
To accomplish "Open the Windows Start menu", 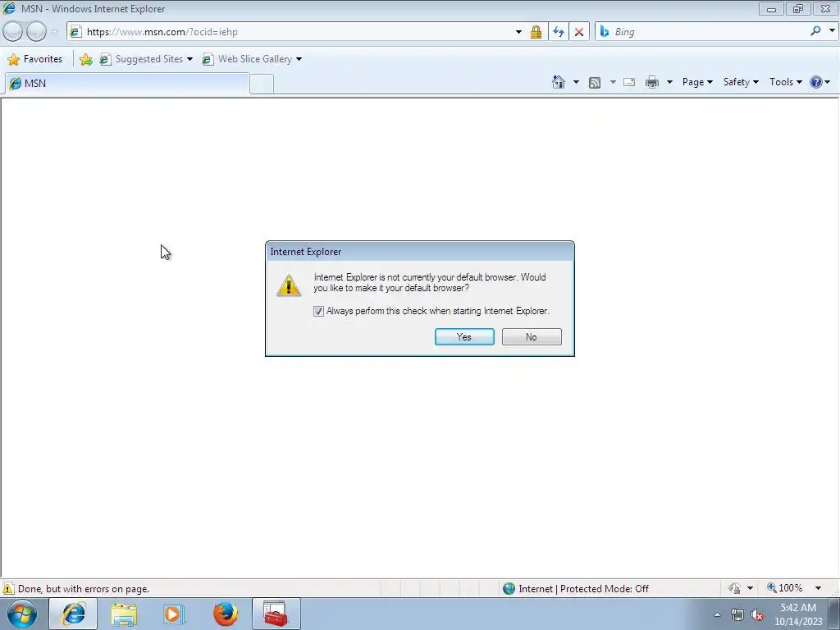I will (x=21, y=614).
